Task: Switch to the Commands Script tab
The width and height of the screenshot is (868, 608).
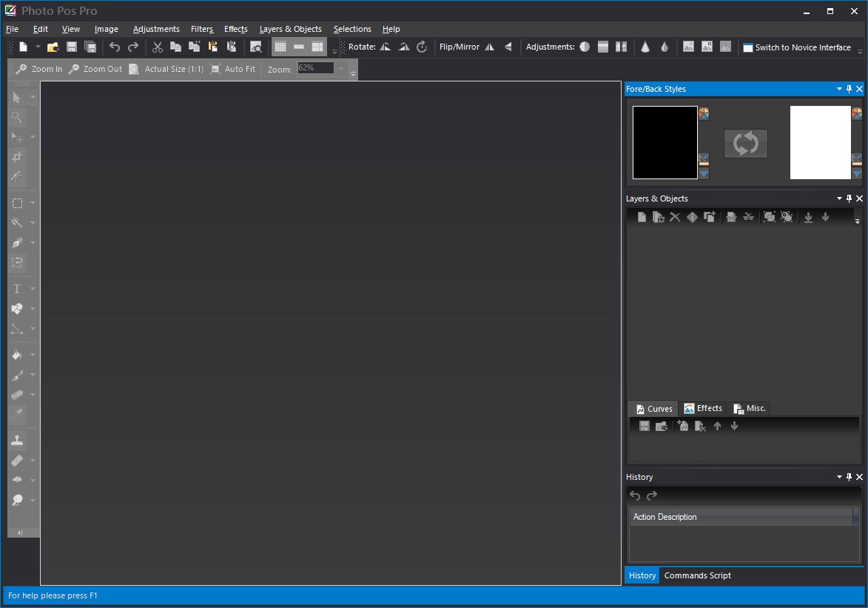Action: pos(697,575)
